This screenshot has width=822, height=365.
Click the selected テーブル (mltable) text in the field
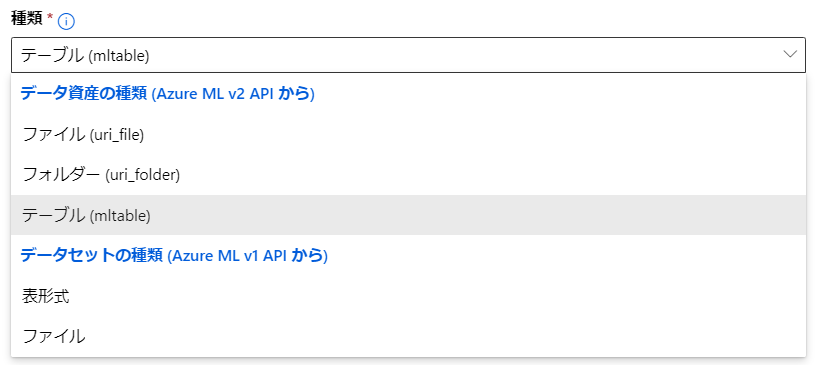tap(85, 55)
